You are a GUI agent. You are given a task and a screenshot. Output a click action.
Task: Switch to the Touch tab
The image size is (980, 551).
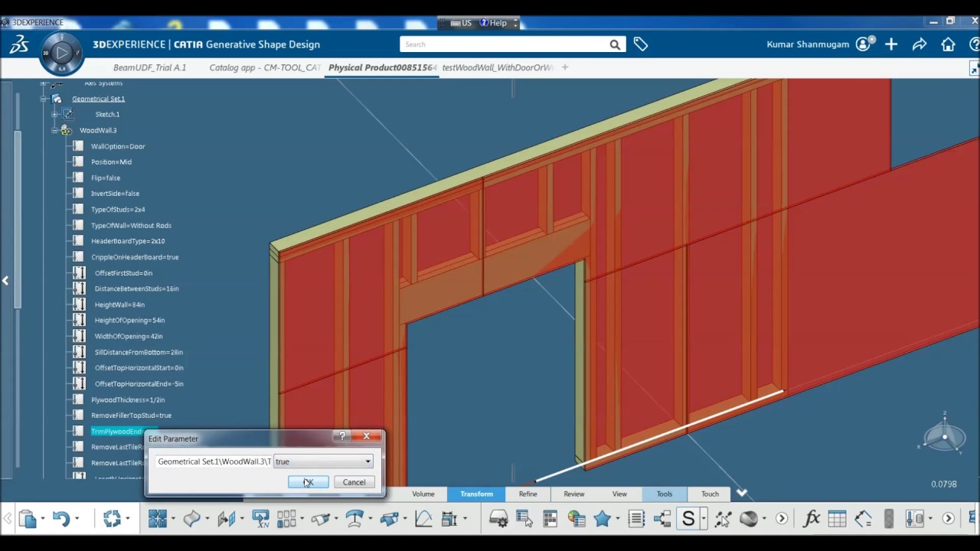[710, 494]
